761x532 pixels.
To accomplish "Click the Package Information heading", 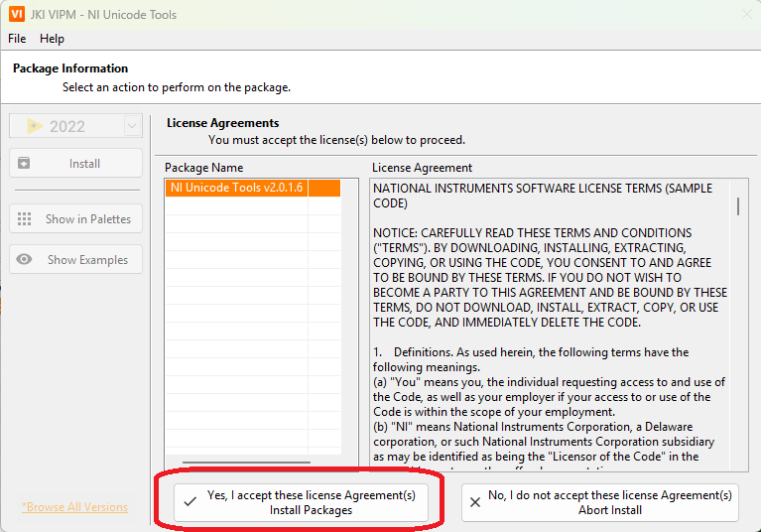I will [70, 67].
